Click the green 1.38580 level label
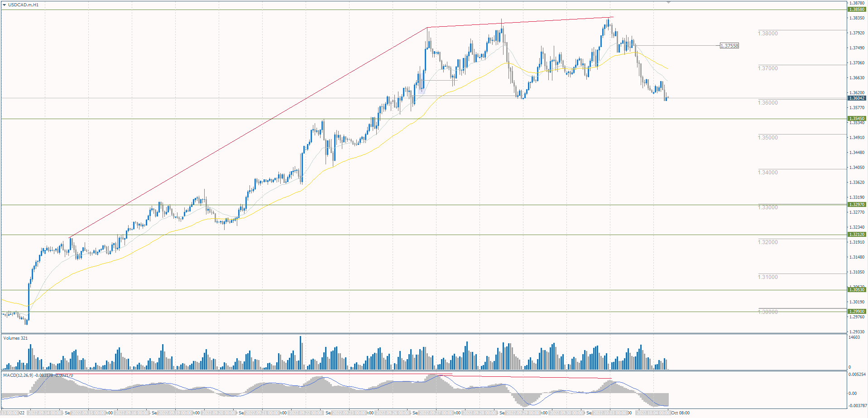 pyautogui.click(x=857, y=10)
